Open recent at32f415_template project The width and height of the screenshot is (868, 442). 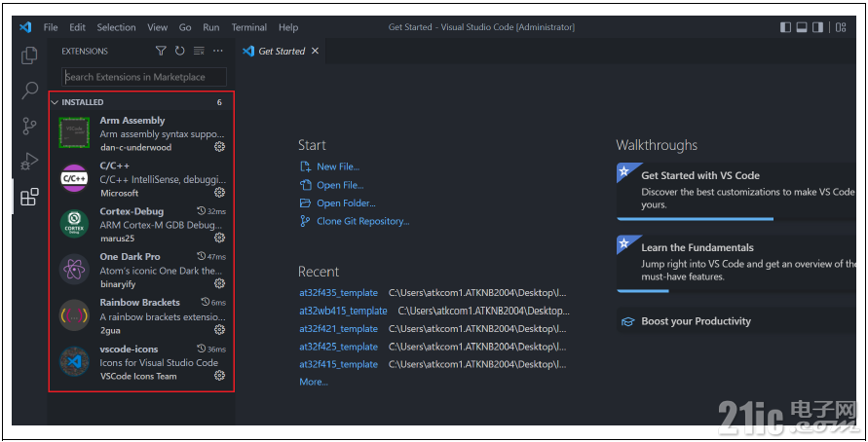tap(338, 364)
